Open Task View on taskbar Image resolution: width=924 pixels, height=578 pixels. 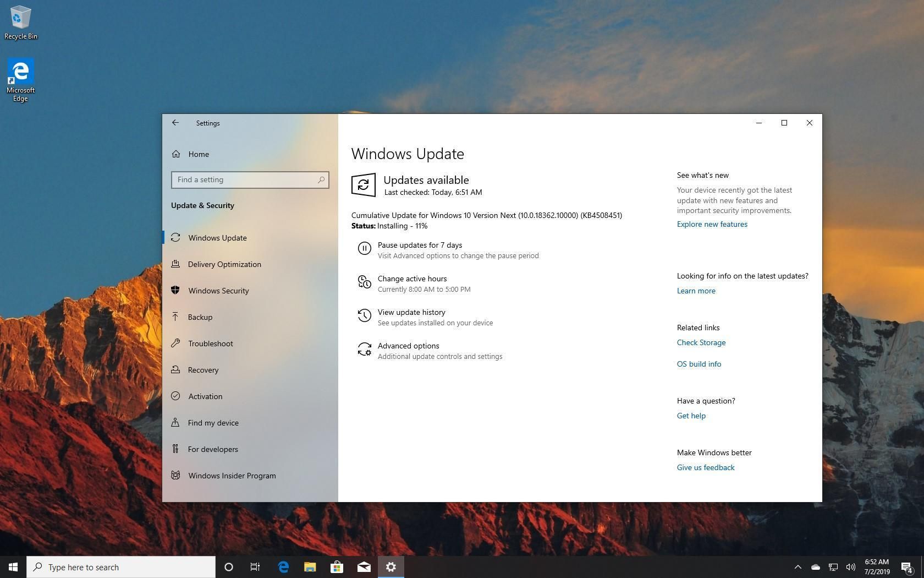click(x=255, y=567)
